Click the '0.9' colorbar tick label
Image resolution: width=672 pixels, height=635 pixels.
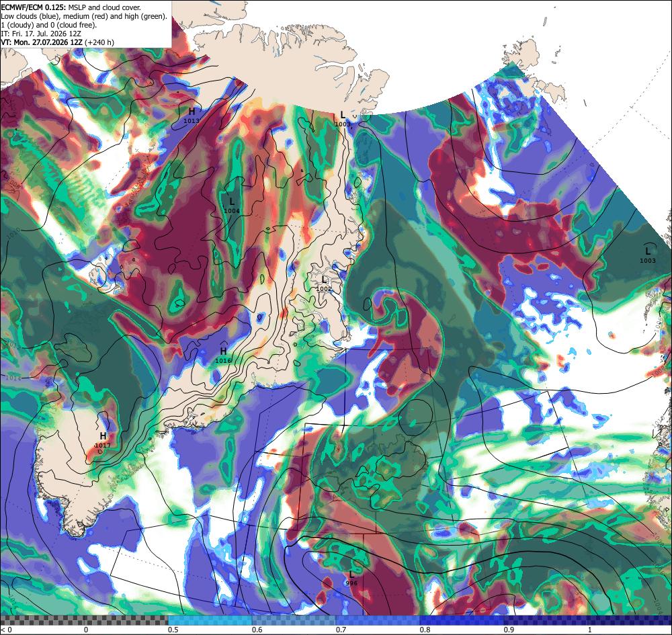[509, 630]
